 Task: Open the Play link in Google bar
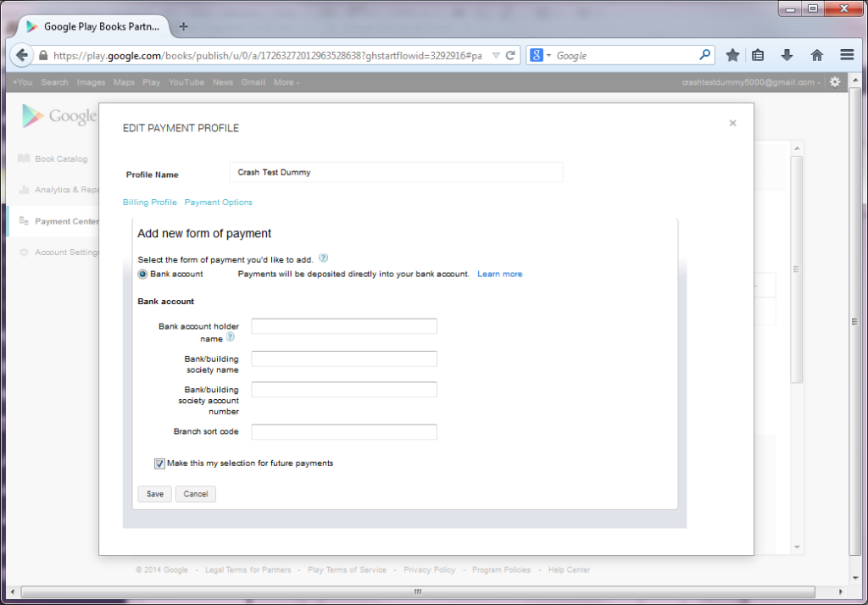coord(151,82)
